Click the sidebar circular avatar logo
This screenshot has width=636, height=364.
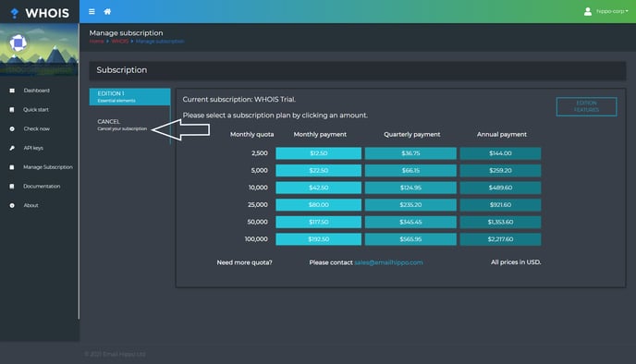[x=18, y=42]
